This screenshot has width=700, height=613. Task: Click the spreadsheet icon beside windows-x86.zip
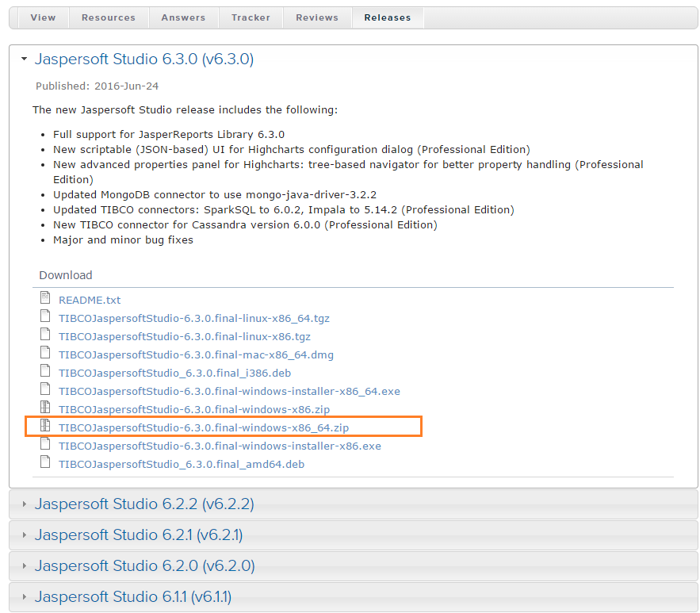[45, 407]
